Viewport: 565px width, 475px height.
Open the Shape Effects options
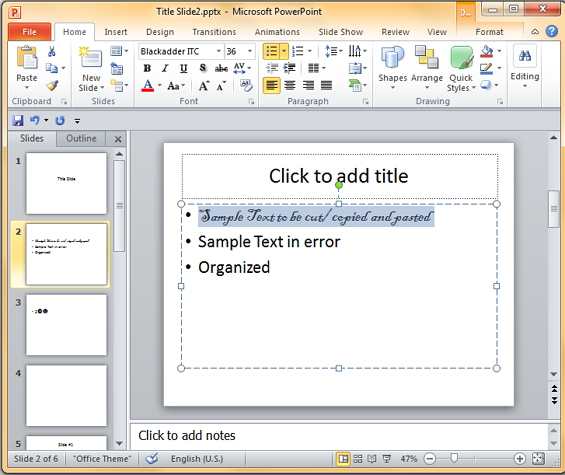click(x=486, y=85)
